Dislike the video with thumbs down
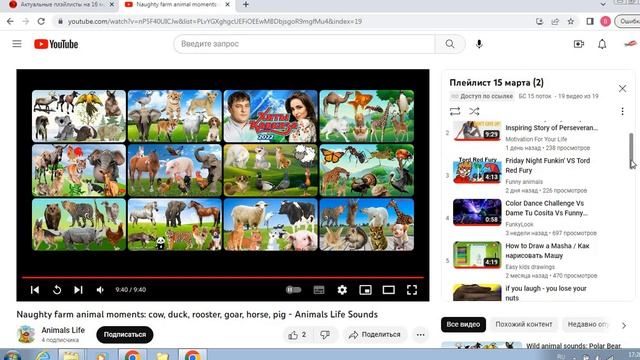640x360 pixels. tap(325, 335)
